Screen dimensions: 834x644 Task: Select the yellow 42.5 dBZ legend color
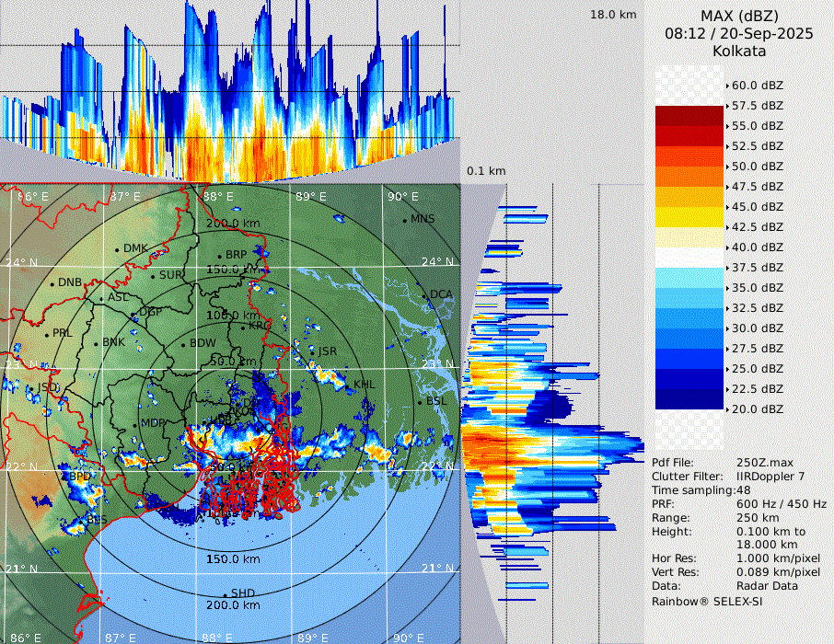point(689,217)
